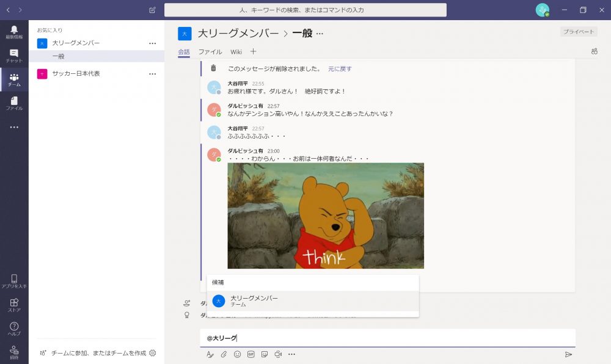Screen dimensions: 611x364
Task: Send the message with arrow icon
Action: pyautogui.click(x=568, y=354)
